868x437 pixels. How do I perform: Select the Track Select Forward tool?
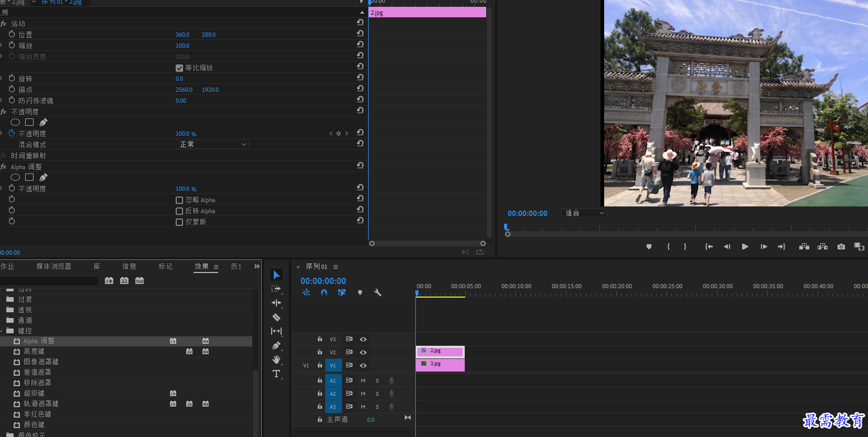click(x=276, y=289)
